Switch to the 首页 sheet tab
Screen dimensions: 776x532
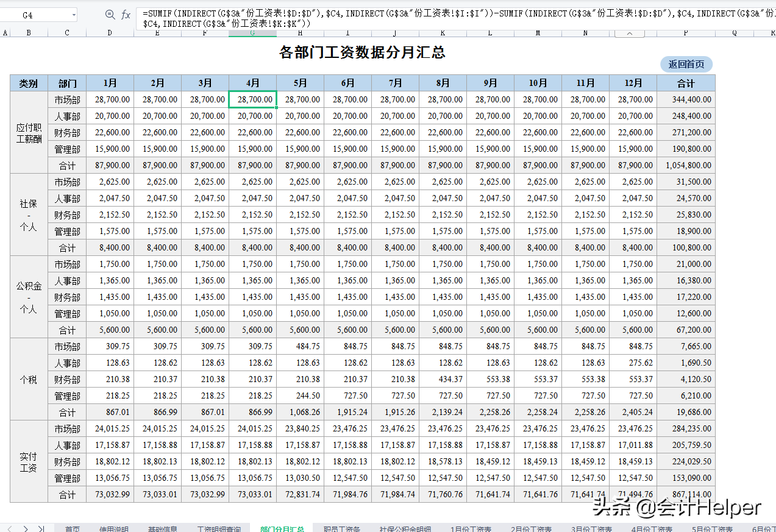click(x=72, y=529)
